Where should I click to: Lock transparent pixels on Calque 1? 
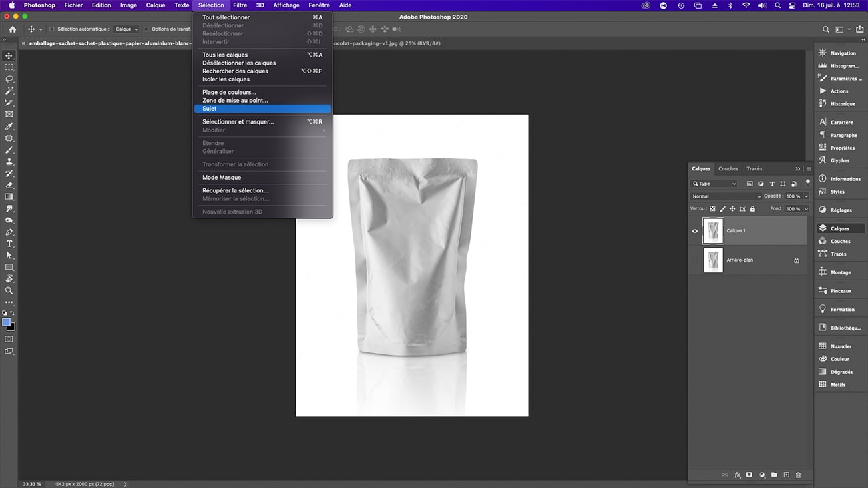click(712, 209)
